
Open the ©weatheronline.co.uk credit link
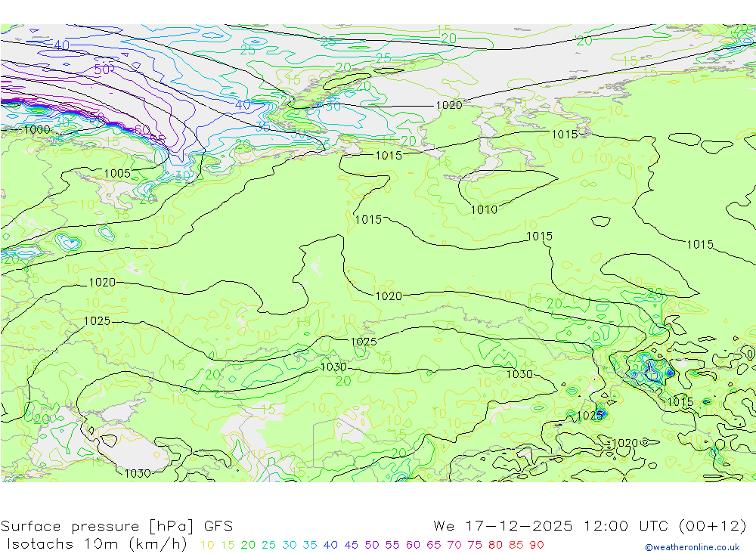point(692,547)
